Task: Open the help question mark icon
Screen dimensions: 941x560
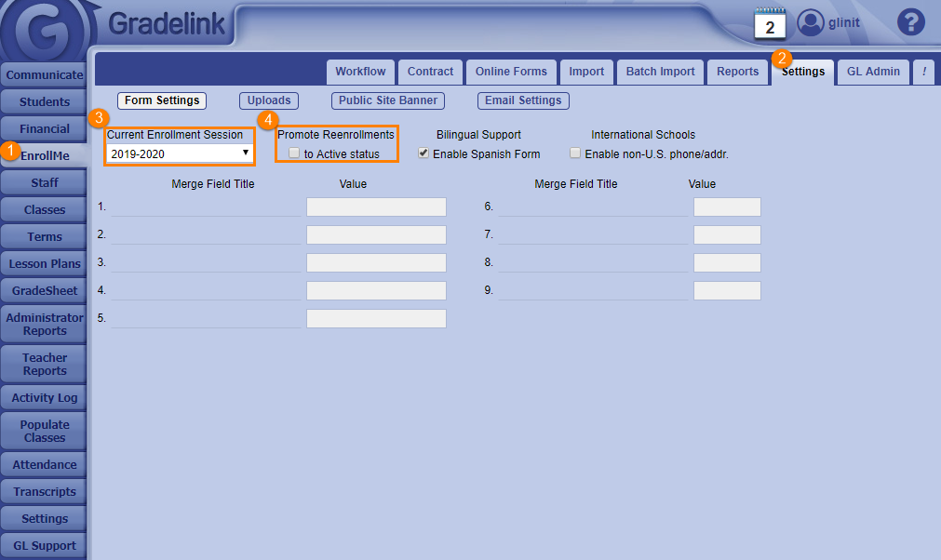Action: (910, 22)
